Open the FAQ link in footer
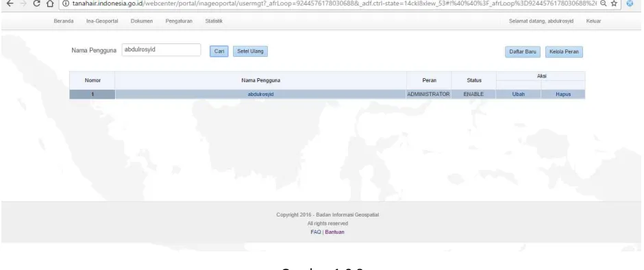 coord(315,232)
